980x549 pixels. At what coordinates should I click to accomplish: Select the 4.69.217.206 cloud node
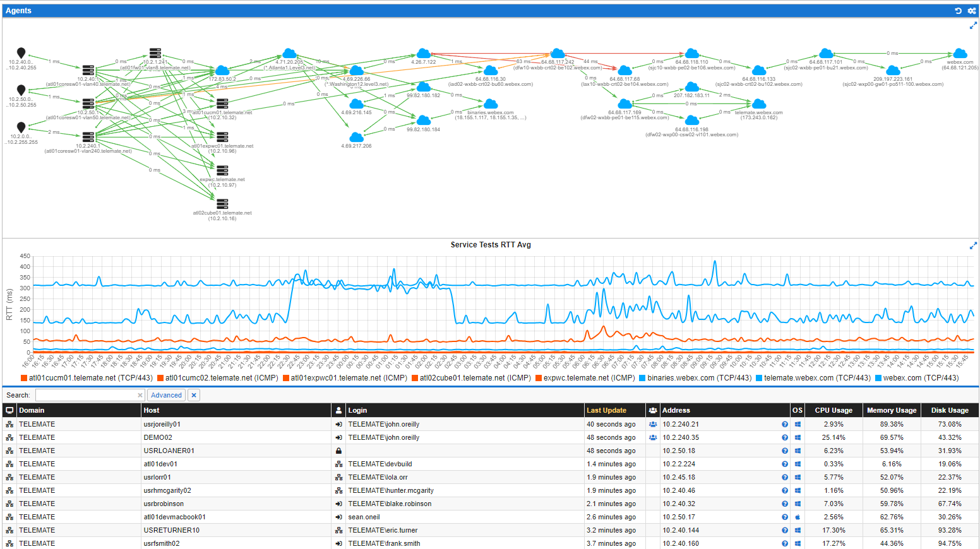click(x=356, y=137)
